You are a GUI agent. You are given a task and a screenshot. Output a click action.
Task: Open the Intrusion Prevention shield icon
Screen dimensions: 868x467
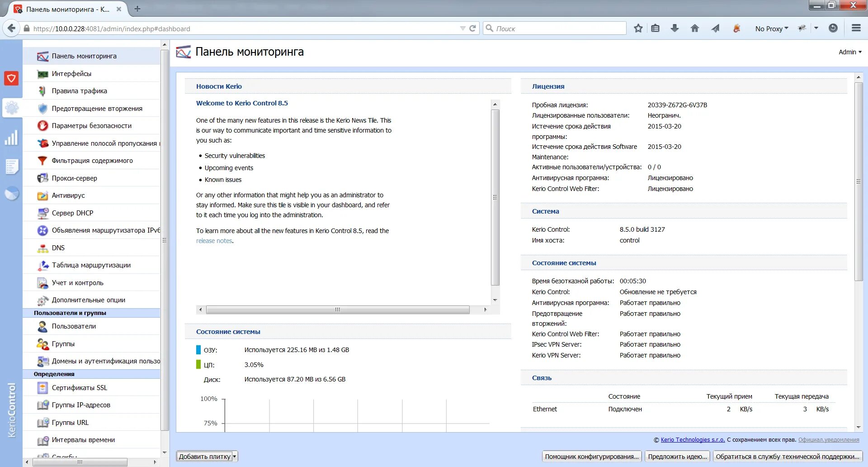coord(42,109)
